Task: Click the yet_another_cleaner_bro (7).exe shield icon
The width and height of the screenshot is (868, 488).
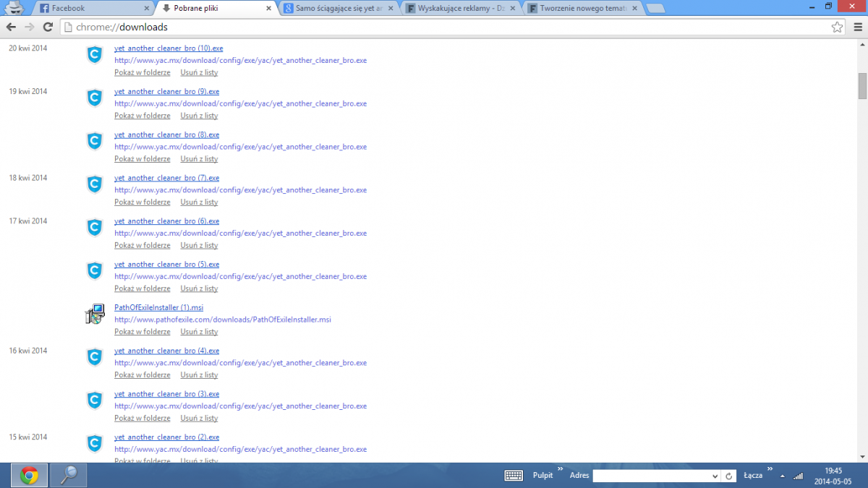Action: coord(95,185)
